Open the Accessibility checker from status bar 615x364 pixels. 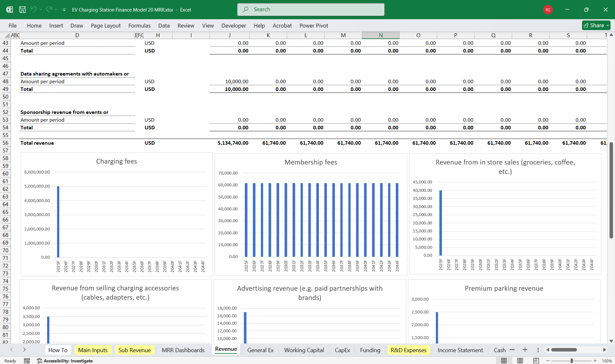[x=65, y=361]
